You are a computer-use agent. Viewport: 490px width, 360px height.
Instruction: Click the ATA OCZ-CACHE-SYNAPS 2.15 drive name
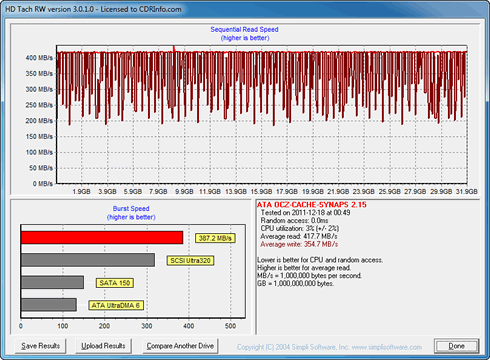[312, 205]
